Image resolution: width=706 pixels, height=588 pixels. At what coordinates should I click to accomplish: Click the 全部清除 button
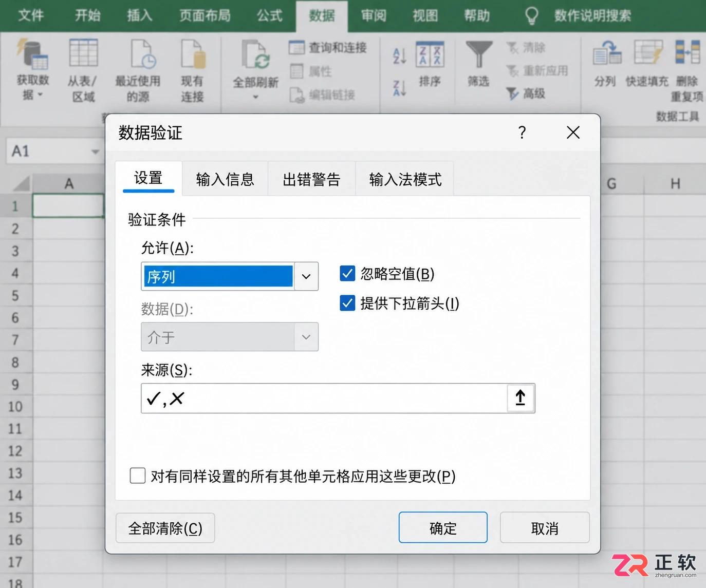point(165,528)
